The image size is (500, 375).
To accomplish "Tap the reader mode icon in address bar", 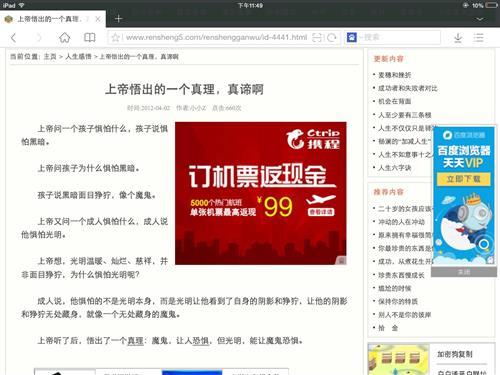I will point(317,38).
